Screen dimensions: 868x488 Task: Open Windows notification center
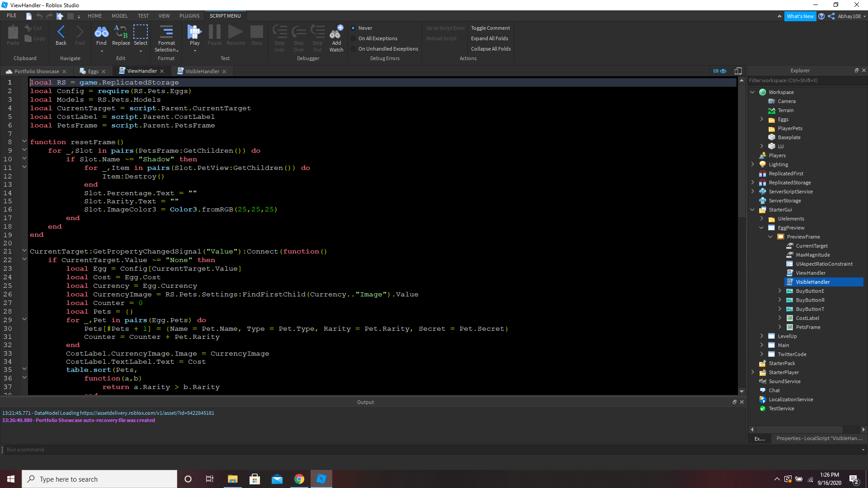(854, 479)
